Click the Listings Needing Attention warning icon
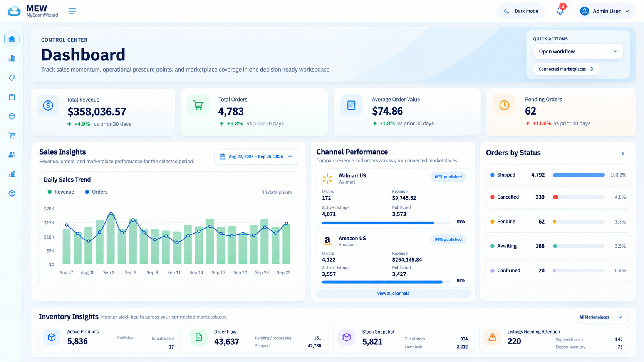The width and height of the screenshot is (644, 362). pos(492,337)
